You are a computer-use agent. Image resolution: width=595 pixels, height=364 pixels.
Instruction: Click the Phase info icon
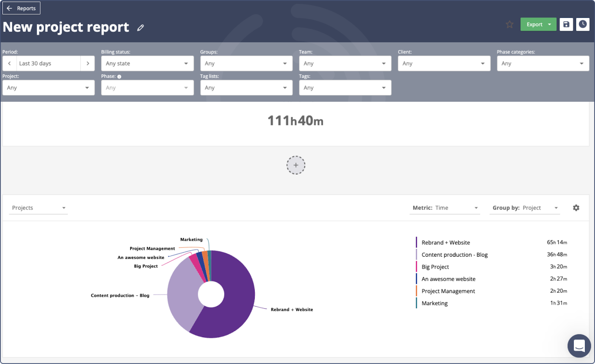pos(119,77)
